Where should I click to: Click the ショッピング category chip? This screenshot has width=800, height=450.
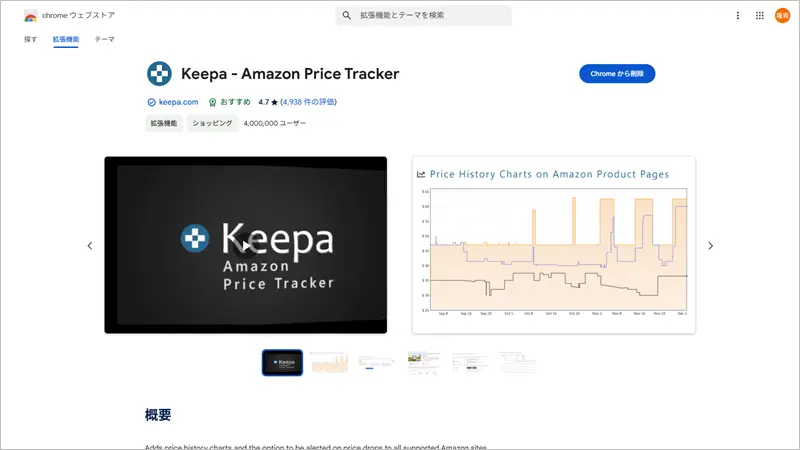pos(212,123)
